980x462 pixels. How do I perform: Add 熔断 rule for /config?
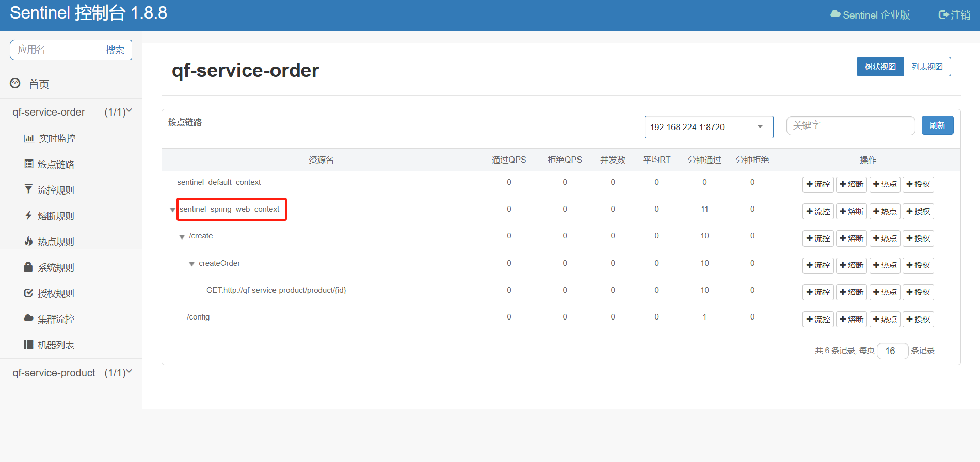coord(852,319)
